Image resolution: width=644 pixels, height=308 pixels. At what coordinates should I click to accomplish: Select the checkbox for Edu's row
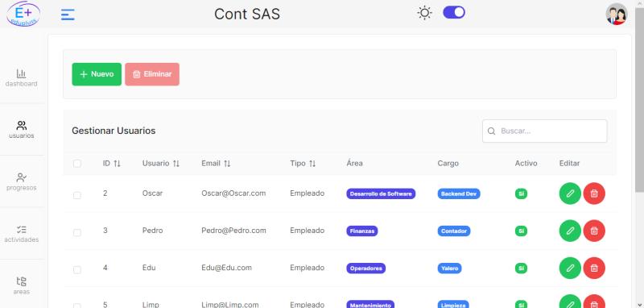pyautogui.click(x=77, y=270)
